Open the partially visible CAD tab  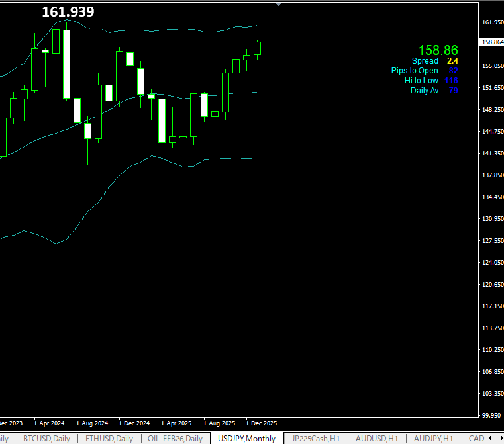click(x=476, y=438)
